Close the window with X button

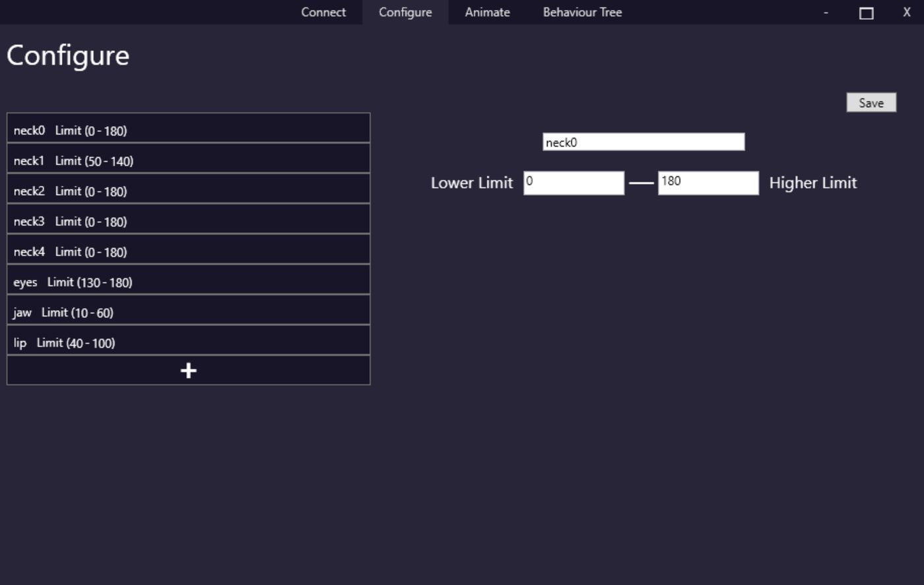point(906,12)
